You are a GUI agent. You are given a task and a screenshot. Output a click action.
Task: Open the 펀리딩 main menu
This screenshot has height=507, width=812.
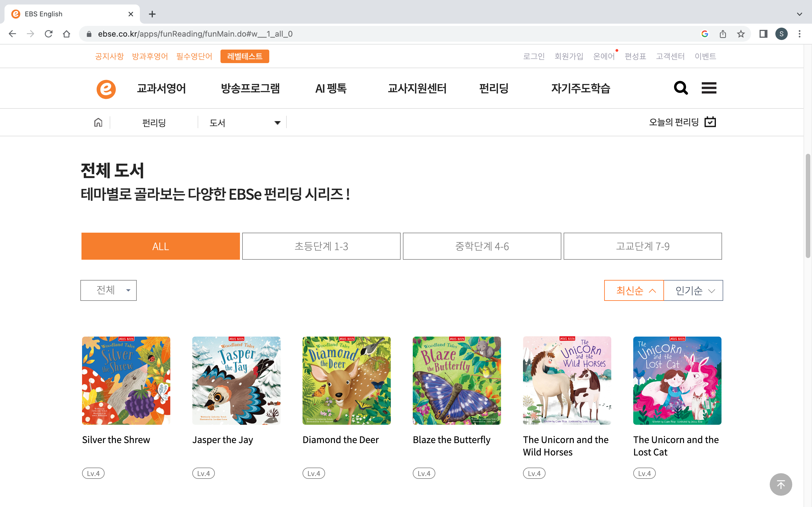[494, 88]
